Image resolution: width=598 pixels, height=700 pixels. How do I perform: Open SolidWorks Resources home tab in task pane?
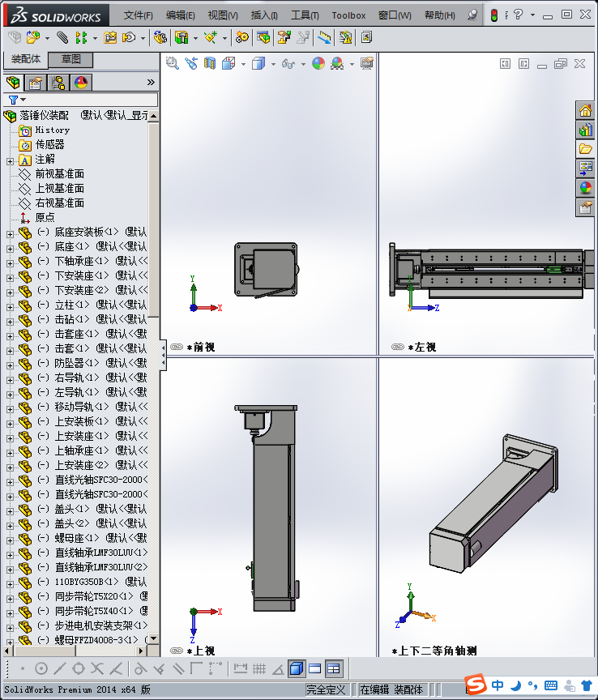pyautogui.click(x=585, y=110)
